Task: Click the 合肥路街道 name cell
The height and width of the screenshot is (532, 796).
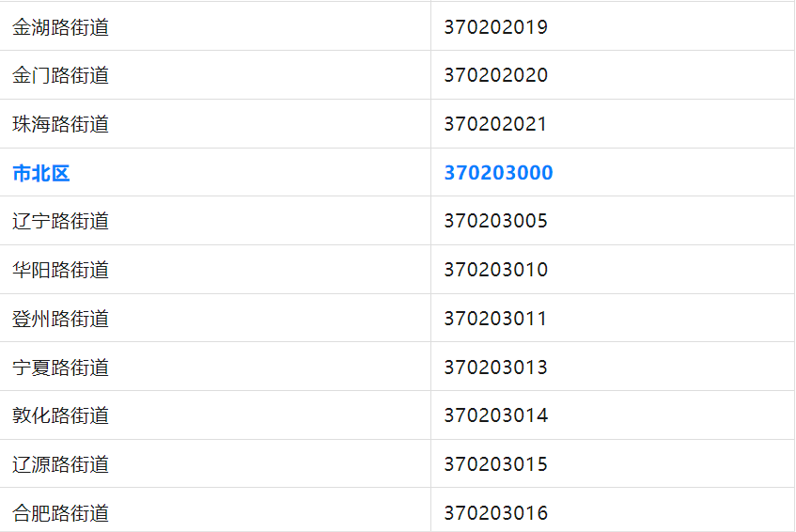Action: [61, 513]
